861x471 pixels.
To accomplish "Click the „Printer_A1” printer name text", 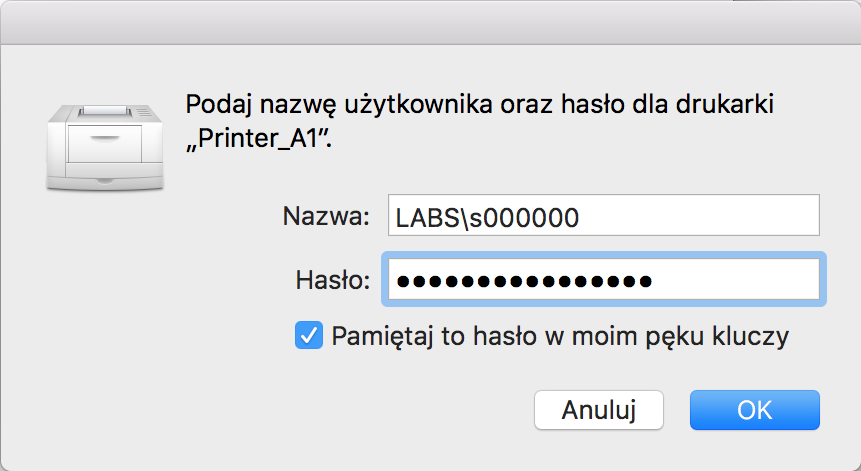I will pos(259,139).
